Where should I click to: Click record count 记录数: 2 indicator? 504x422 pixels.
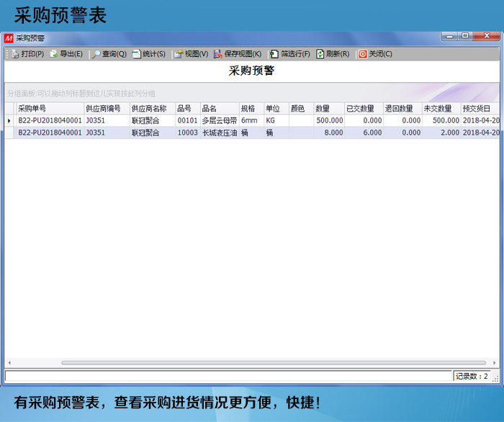point(472,376)
